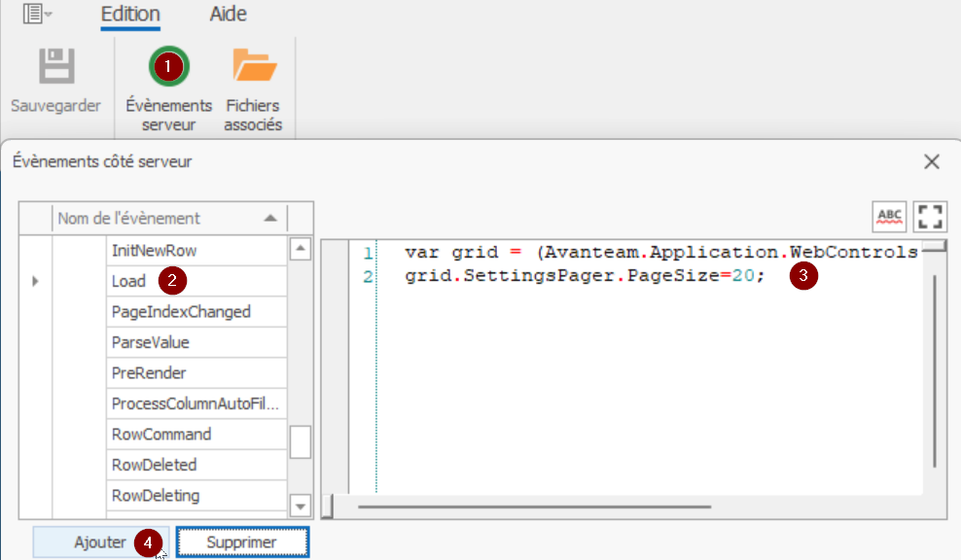The width and height of the screenshot is (961, 560).
Task: Switch to the Edition ribbon tab
Action: point(130,15)
